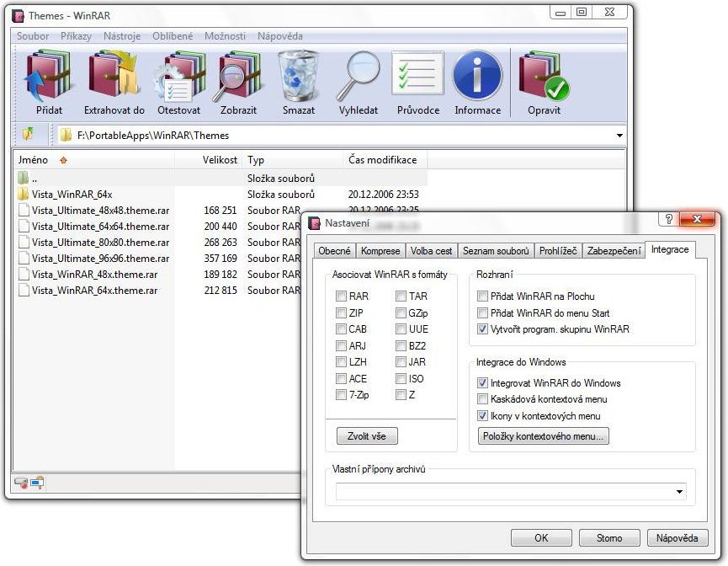Toggle Kaskádová kontextová menu checkbox
The image size is (728, 566).
pos(483,399)
